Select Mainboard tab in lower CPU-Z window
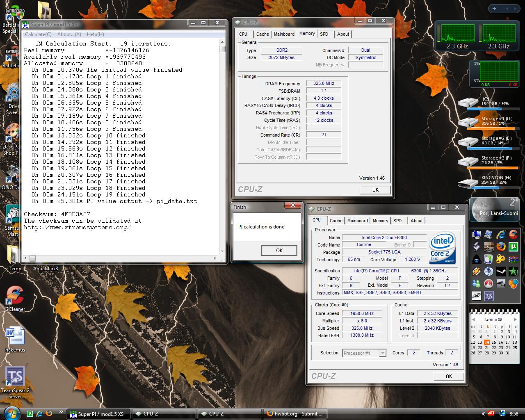This screenshot has width=525, height=420. click(358, 221)
